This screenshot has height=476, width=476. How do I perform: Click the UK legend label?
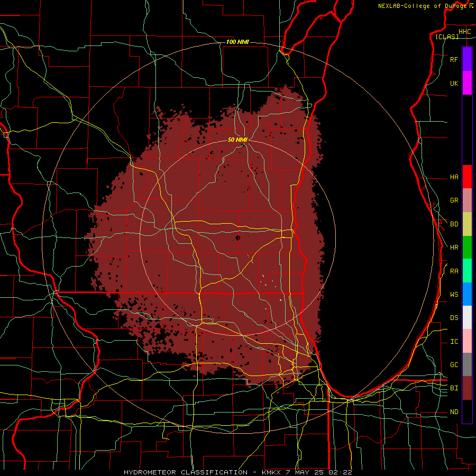pos(454,83)
